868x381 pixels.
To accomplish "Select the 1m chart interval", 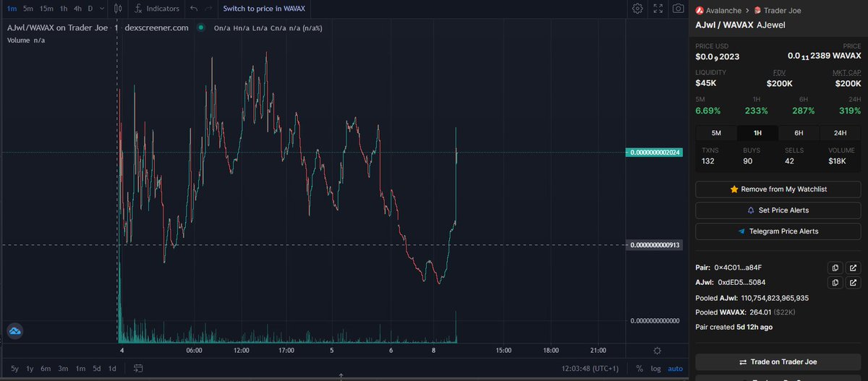I will tap(12, 9).
